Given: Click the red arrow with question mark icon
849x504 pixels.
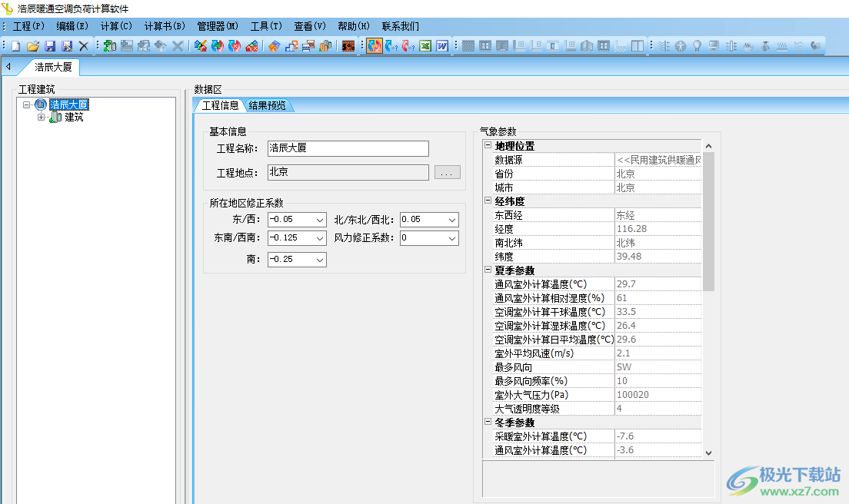Looking at the screenshot, I should tap(408, 46).
